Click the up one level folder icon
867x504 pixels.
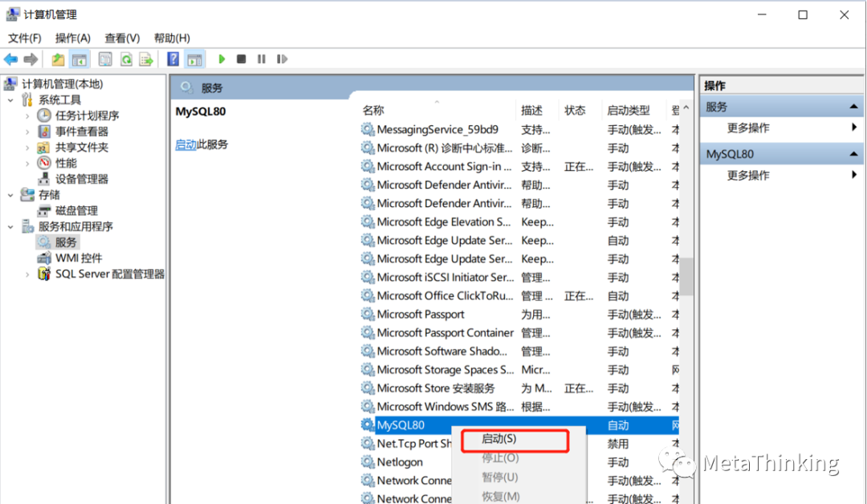[58, 59]
